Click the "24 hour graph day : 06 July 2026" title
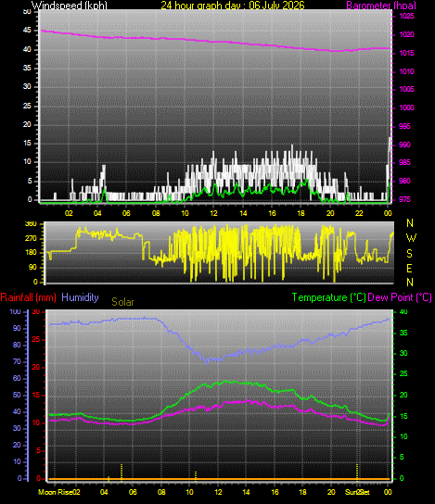The width and height of the screenshot is (435, 504). pyautogui.click(x=232, y=6)
